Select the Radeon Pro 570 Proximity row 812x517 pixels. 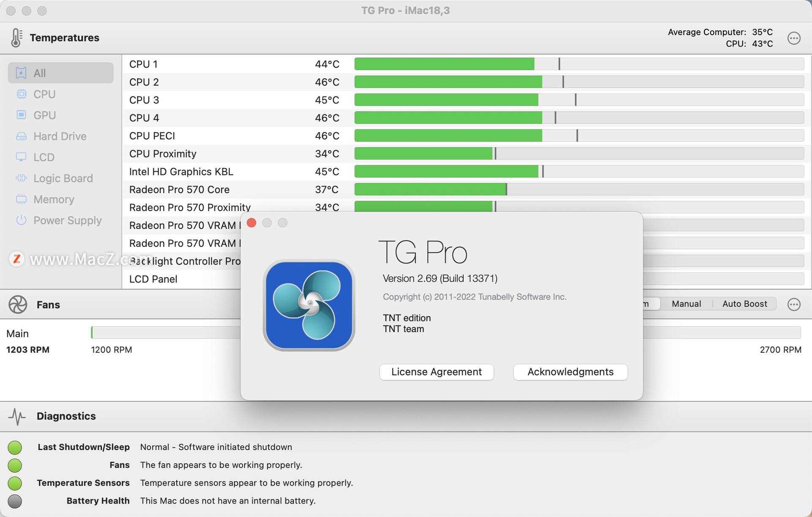467,206
